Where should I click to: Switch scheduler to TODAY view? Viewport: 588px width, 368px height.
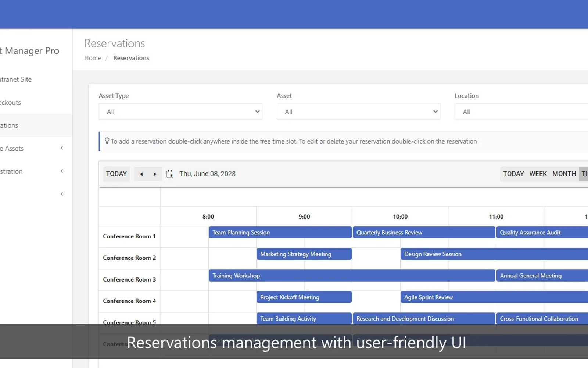coord(513,174)
